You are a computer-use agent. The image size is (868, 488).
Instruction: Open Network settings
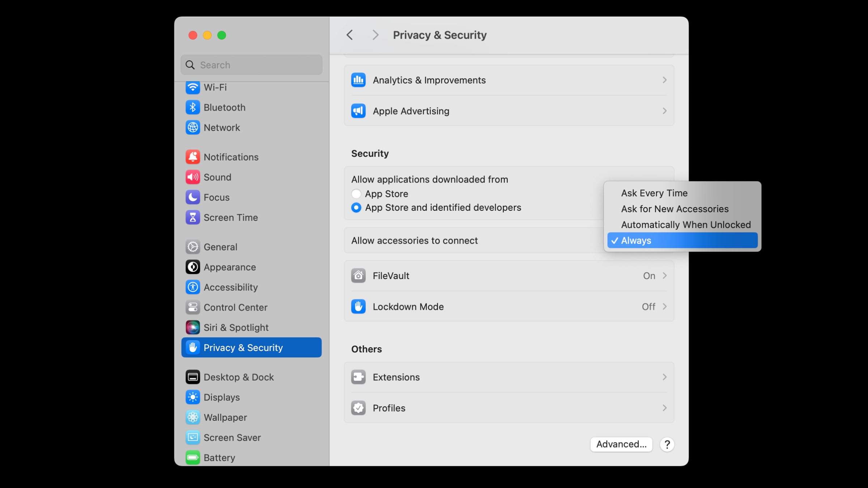pyautogui.click(x=222, y=127)
